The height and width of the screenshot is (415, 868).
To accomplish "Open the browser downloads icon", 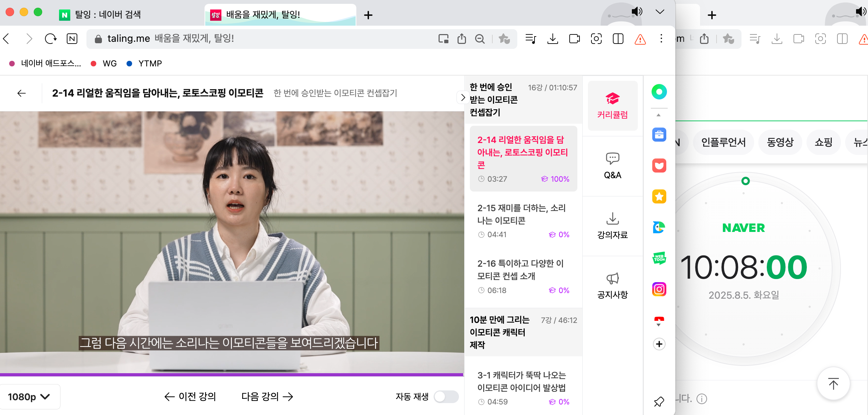I will click(x=552, y=39).
